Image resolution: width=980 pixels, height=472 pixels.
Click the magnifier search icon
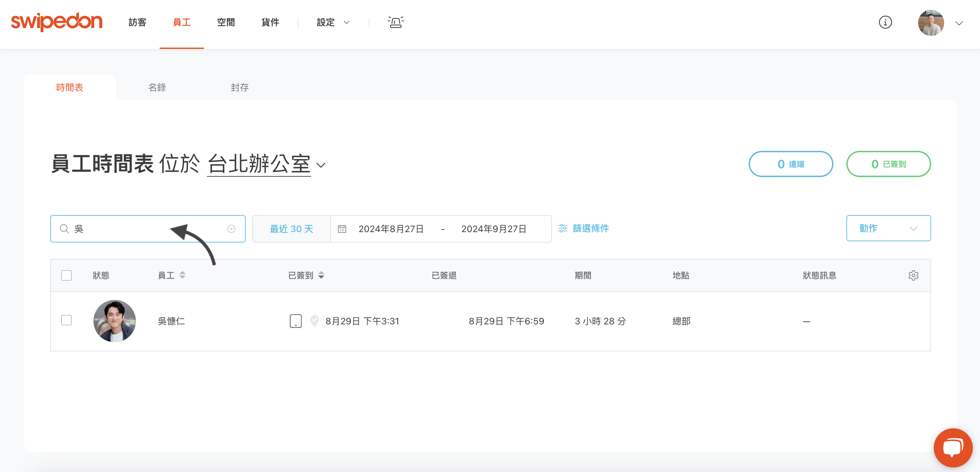tap(64, 229)
